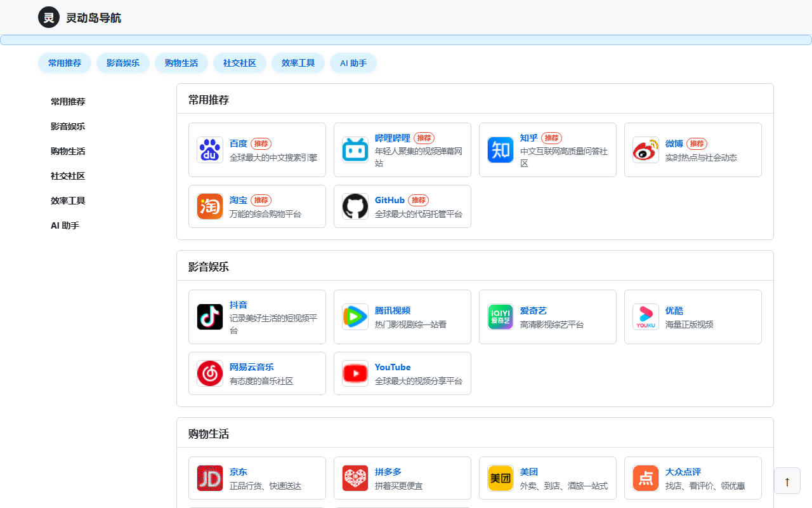This screenshot has height=508, width=812.
Task: Open 社交社区 in the left sidebar
Action: click(x=68, y=176)
